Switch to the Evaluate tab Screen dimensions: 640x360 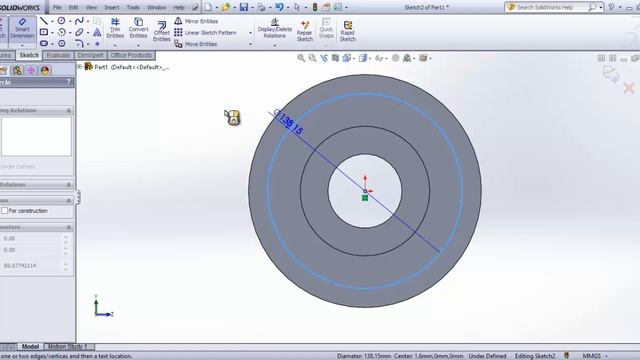(58, 55)
